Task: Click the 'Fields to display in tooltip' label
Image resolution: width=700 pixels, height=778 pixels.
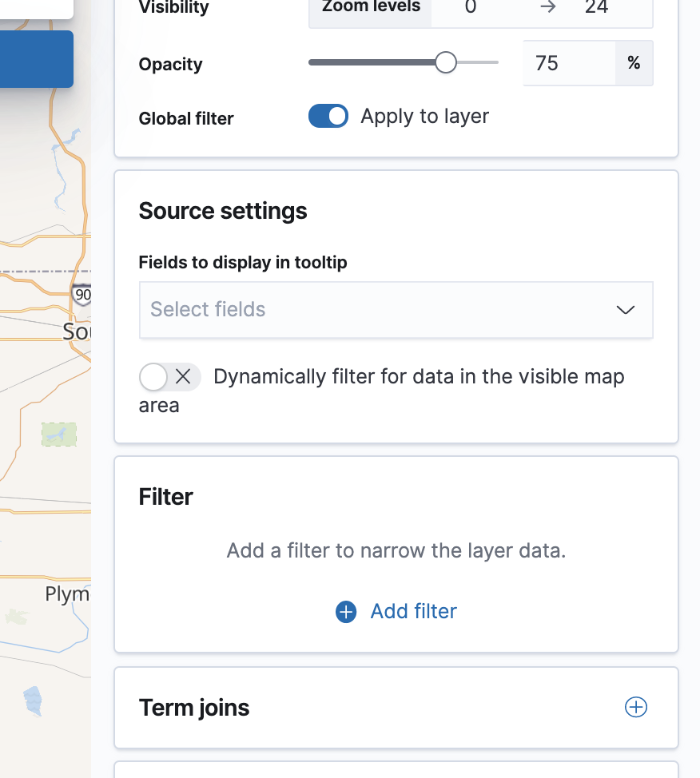Action: (x=243, y=263)
